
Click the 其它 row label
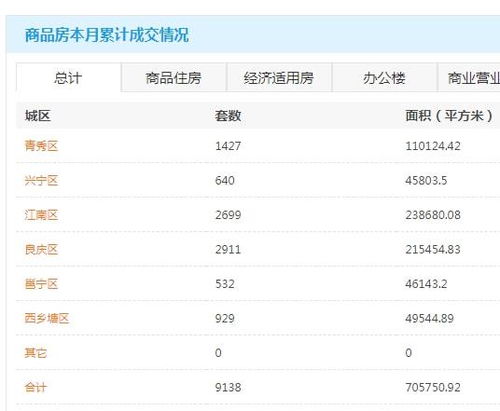[36, 353]
